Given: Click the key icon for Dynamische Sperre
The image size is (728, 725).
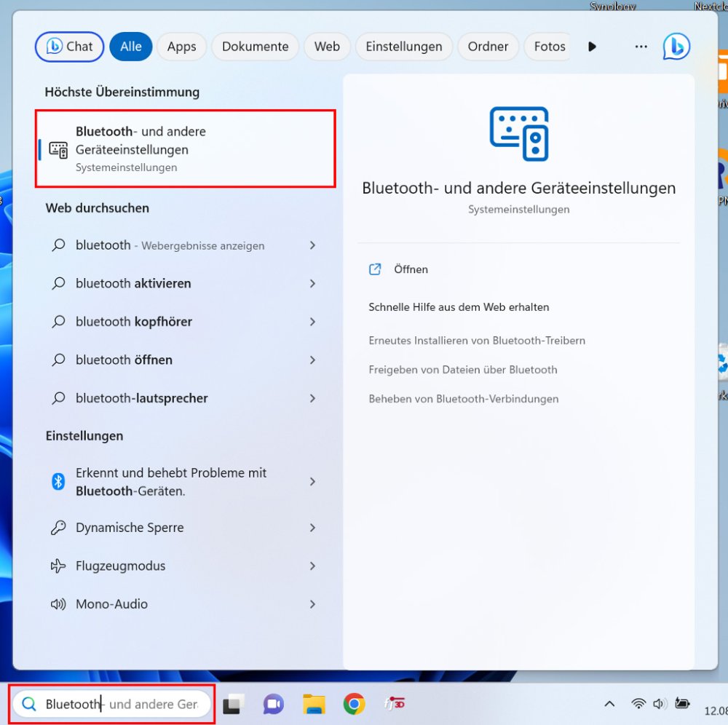Looking at the screenshot, I should 58,527.
